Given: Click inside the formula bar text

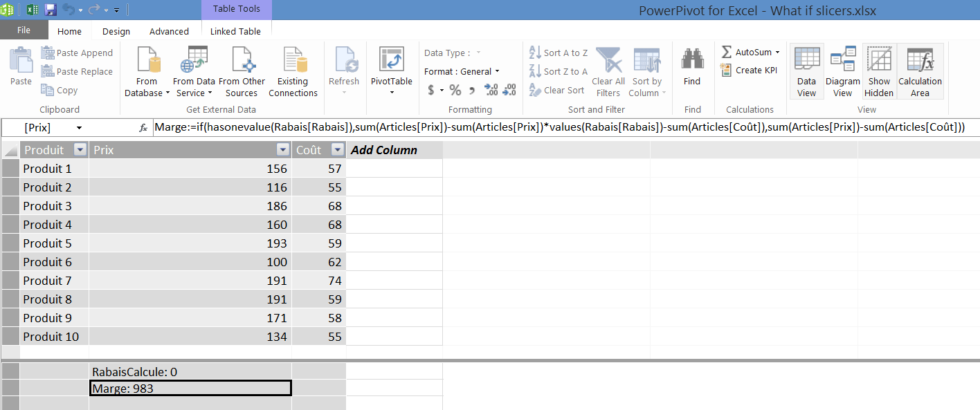Looking at the screenshot, I should tap(554, 127).
